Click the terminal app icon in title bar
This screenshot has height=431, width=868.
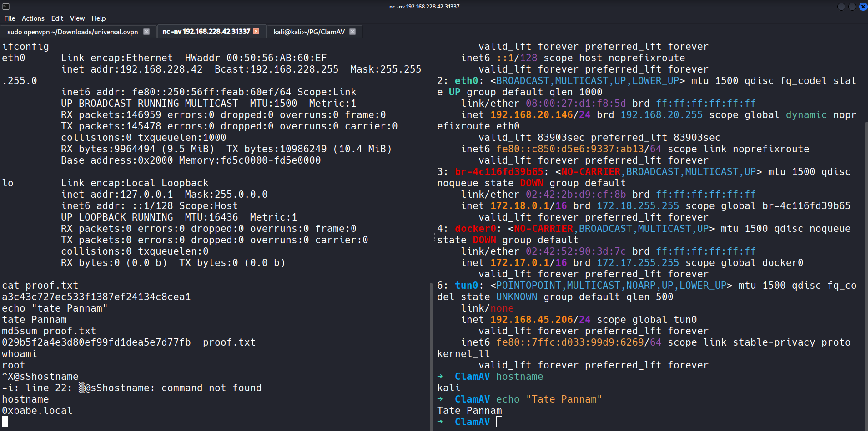click(x=6, y=6)
